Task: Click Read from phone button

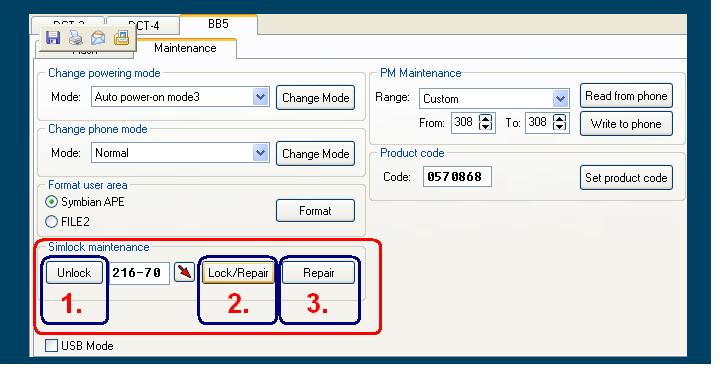Action: coord(626,96)
